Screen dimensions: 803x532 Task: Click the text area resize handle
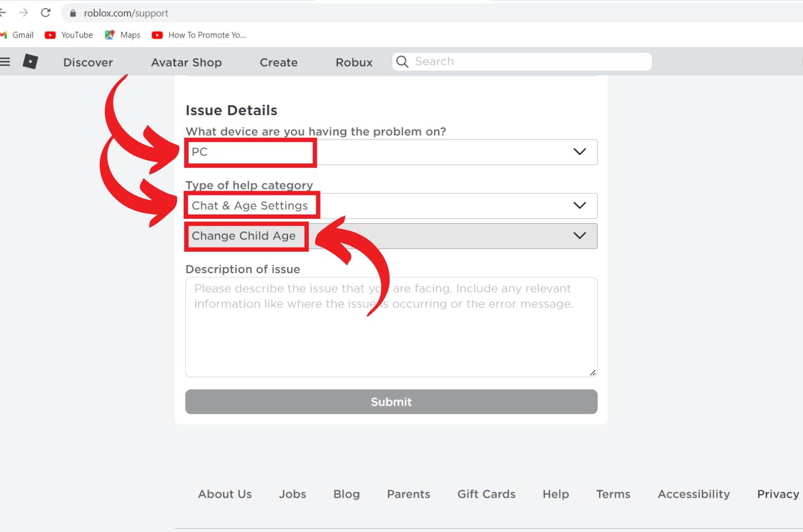593,372
